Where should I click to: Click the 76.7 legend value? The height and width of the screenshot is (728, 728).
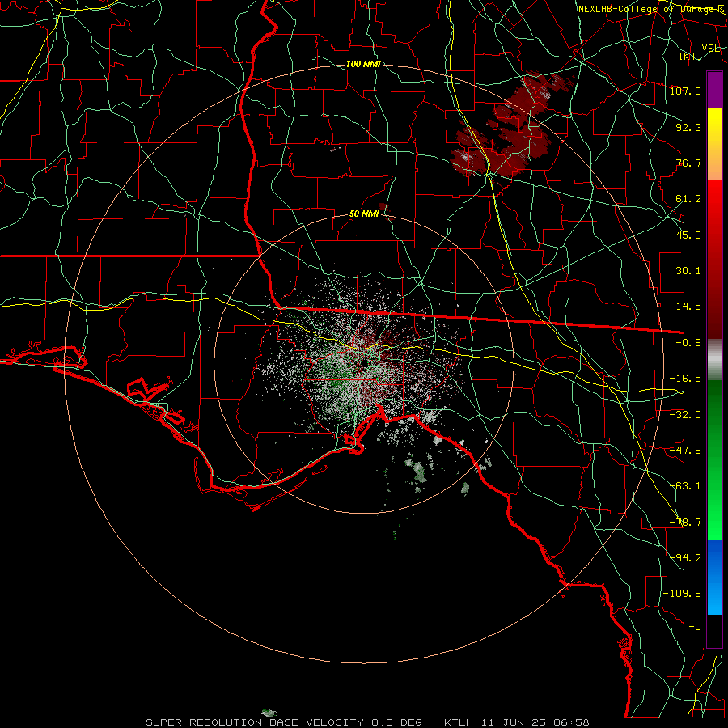point(688,163)
